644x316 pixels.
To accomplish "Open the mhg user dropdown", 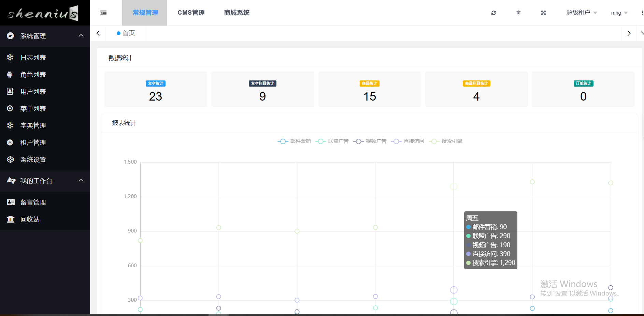I will pos(619,13).
